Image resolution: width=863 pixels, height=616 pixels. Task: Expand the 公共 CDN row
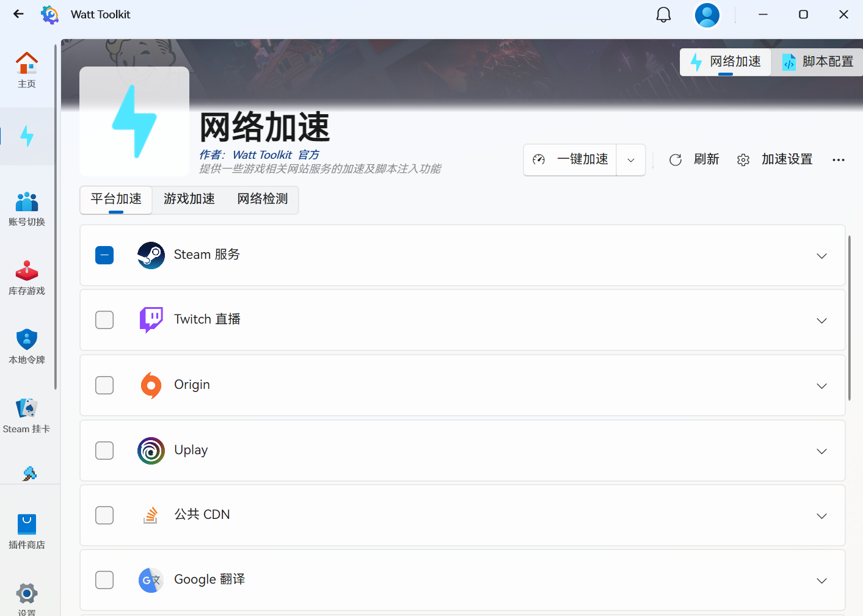tap(821, 516)
